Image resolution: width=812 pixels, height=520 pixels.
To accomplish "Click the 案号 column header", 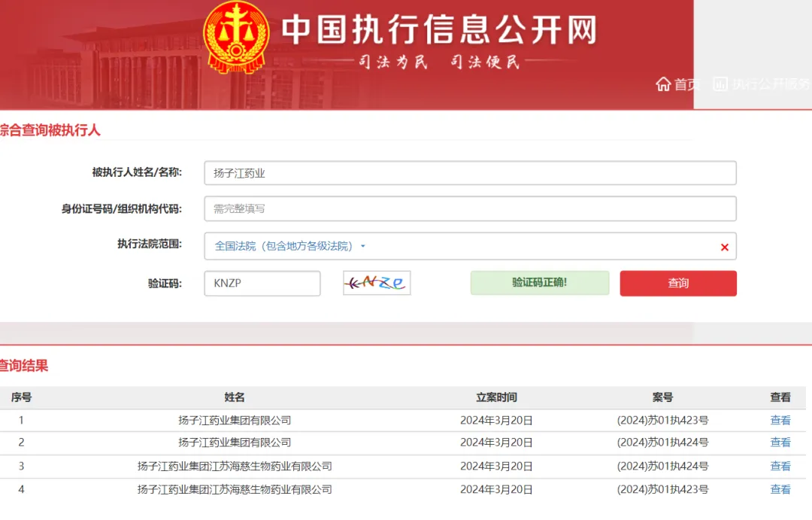I will coord(663,397).
